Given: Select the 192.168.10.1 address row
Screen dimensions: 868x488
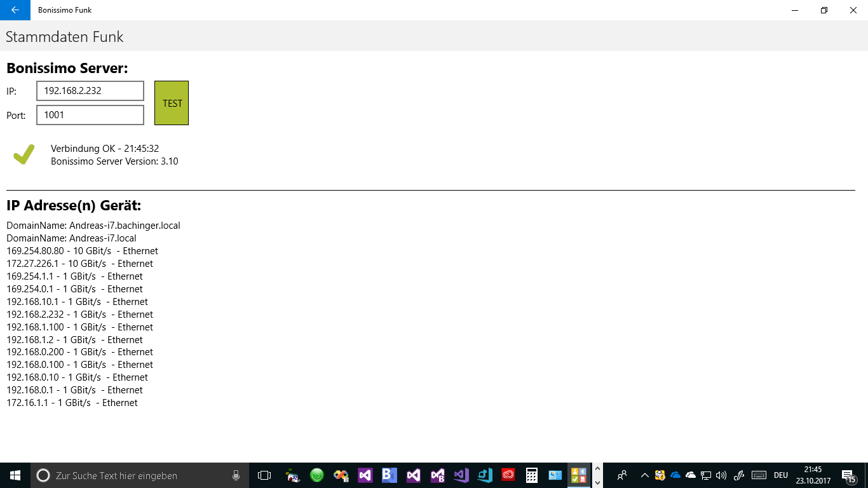Looking at the screenshot, I should tap(77, 302).
